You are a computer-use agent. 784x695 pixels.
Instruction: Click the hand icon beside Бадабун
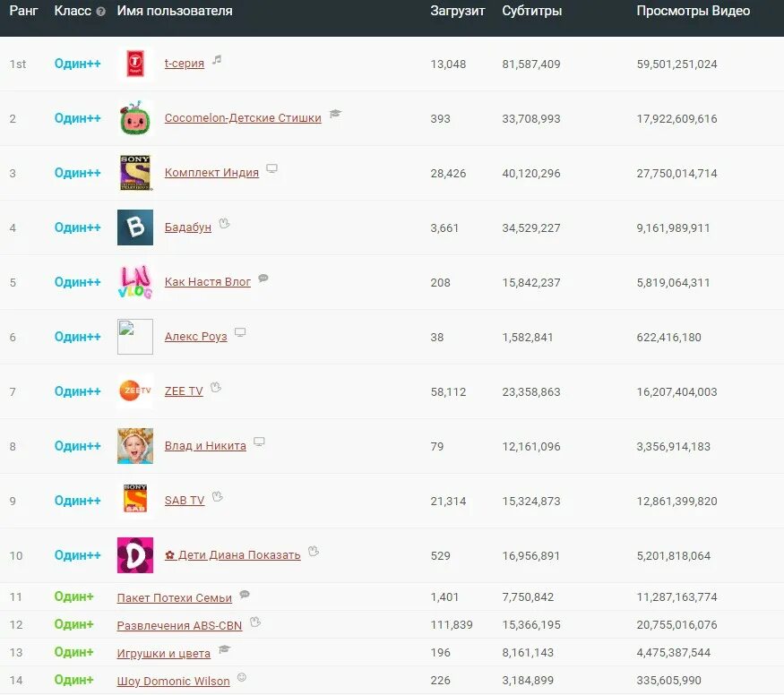(224, 223)
